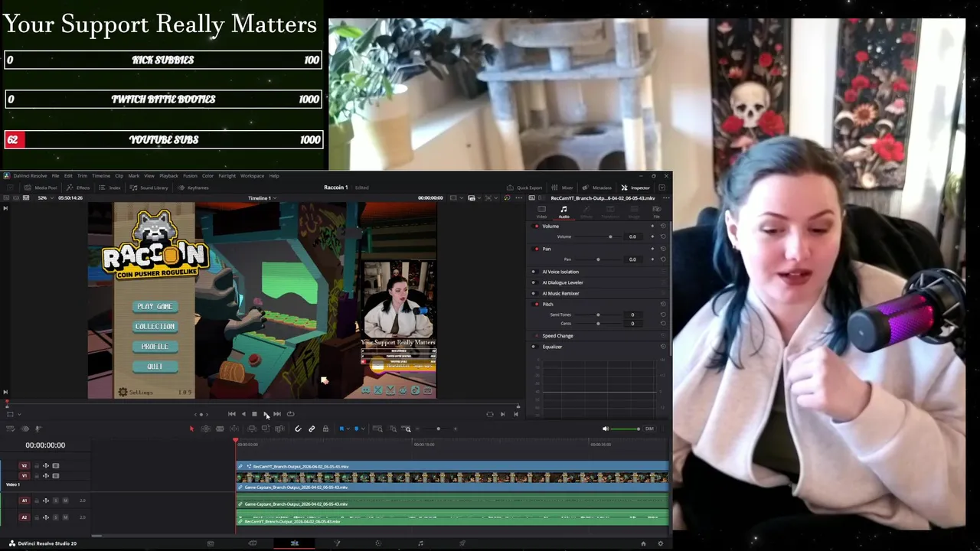Open the Project Manager home icon
Image resolution: width=980 pixels, height=551 pixels.
tap(643, 543)
